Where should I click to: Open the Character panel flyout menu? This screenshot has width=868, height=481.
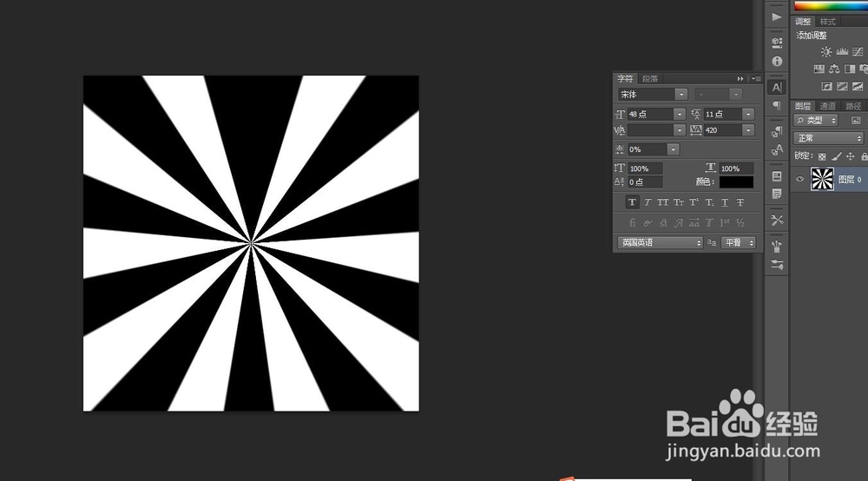tap(756, 79)
